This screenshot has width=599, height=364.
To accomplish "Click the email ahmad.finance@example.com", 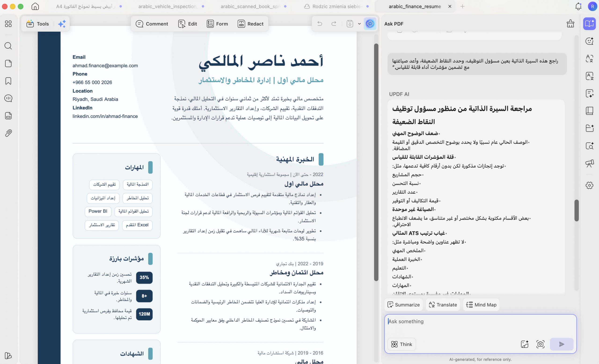I will (105, 66).
